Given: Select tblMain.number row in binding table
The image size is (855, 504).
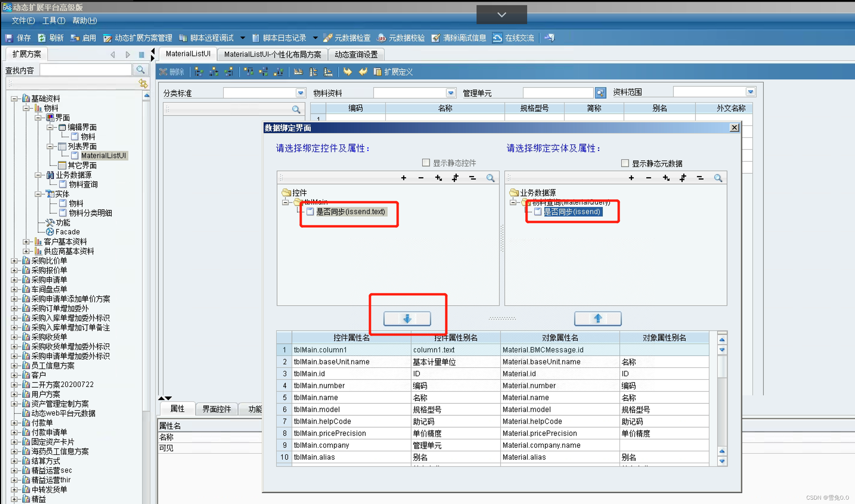Looking at the screenshot, I should coord(319,385).
